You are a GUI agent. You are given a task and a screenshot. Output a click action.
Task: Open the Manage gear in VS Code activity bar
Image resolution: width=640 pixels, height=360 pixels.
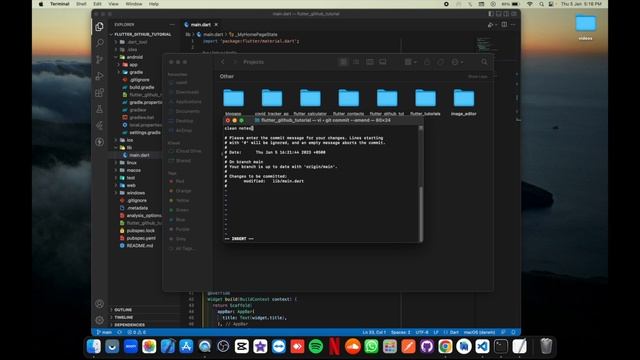coord(99,320)
